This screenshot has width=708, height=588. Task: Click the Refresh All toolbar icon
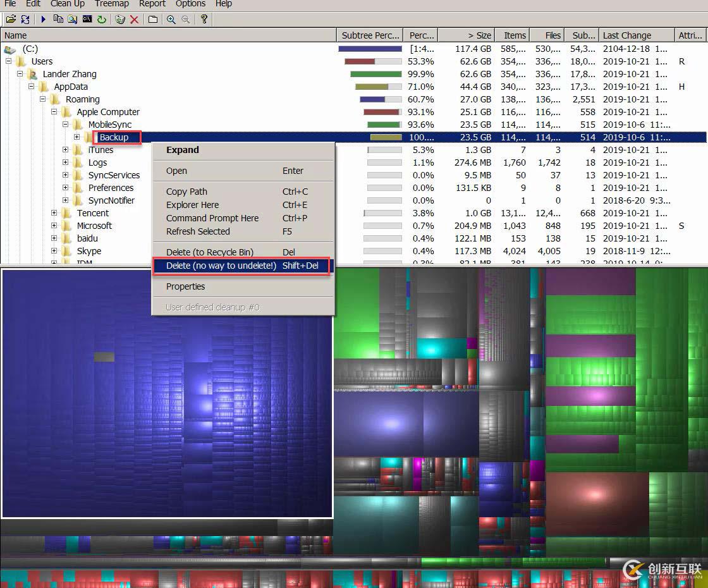pos(25,19)
